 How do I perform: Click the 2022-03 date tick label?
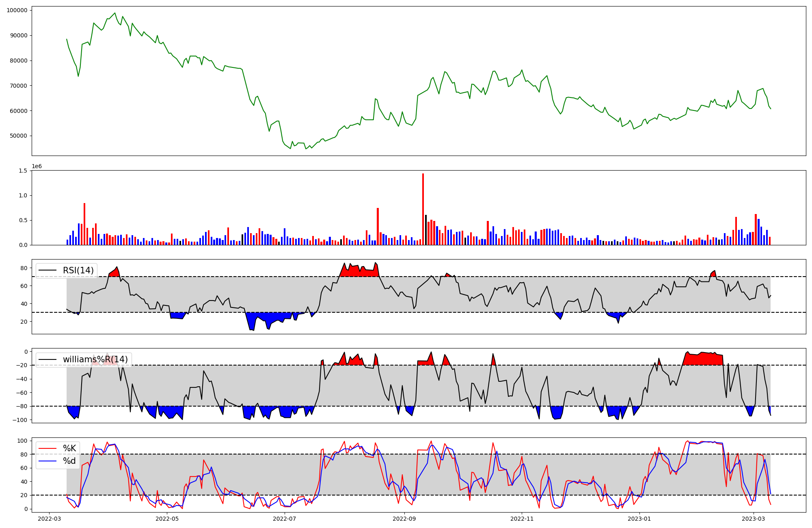[50, 519]
